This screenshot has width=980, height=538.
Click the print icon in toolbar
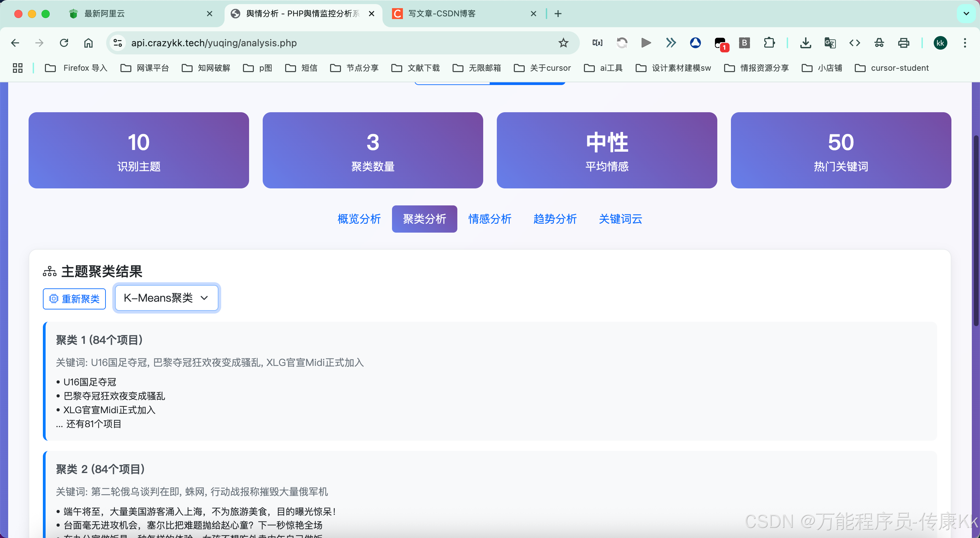click(903, 43)
